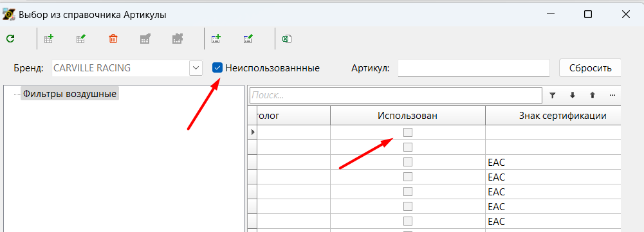Select the Фильтры воздушные tree node
Screen dimensions: 644x232
(70, 94)
